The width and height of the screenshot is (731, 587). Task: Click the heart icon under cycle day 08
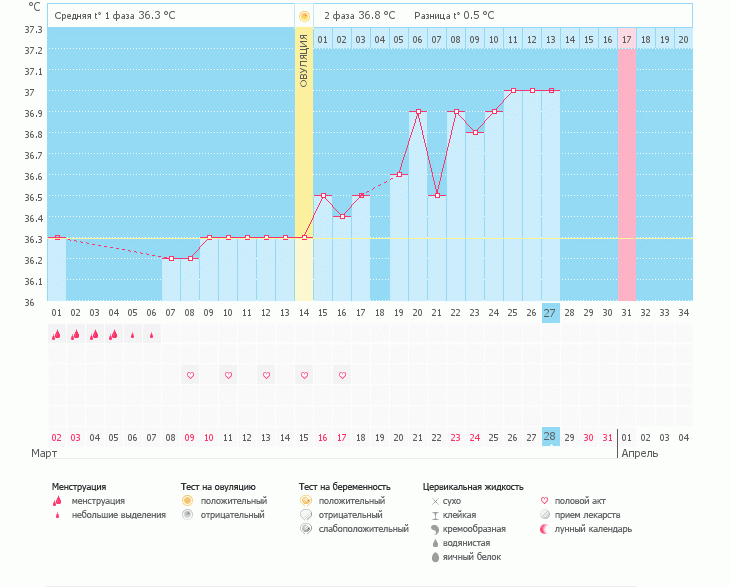(x=190, y=375)
